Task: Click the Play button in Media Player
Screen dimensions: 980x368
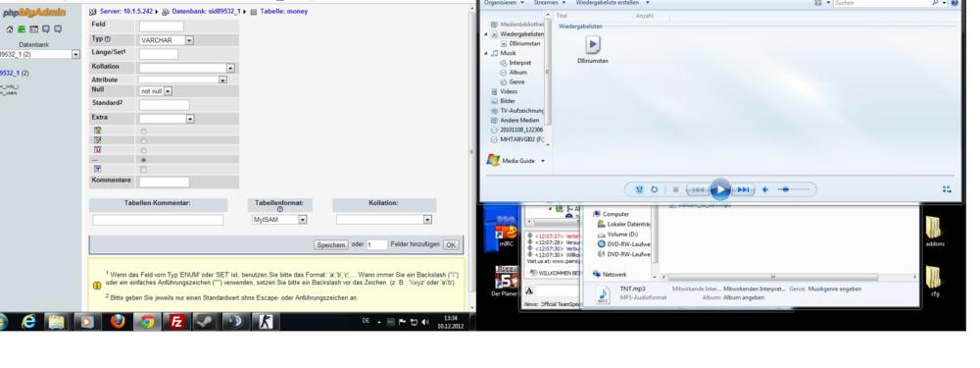Action: tap(720, 189)
